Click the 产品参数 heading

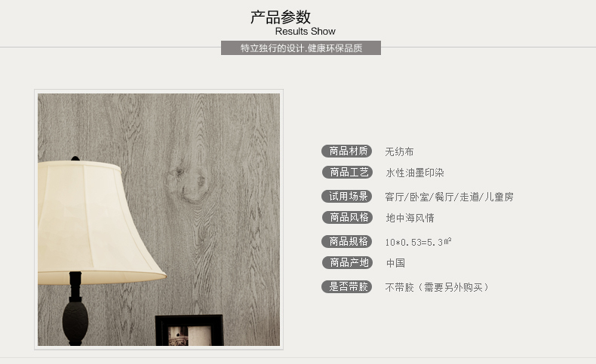281,17
